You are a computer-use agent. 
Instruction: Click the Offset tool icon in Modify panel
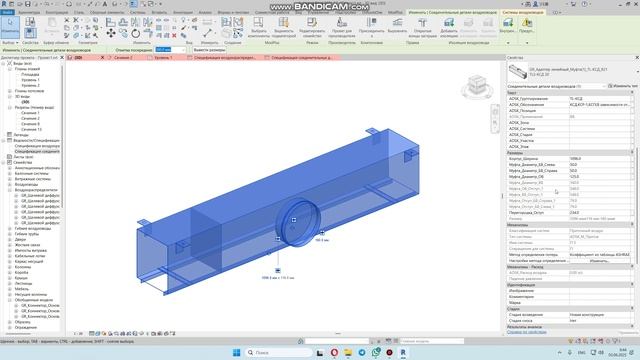[x=123, y=22]
